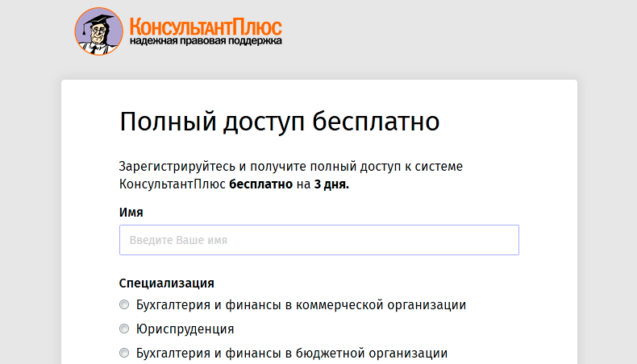
Task: Select 'Бухгалтерия и финансы в коммерческой организации' radio
Action: coord(124,304)
